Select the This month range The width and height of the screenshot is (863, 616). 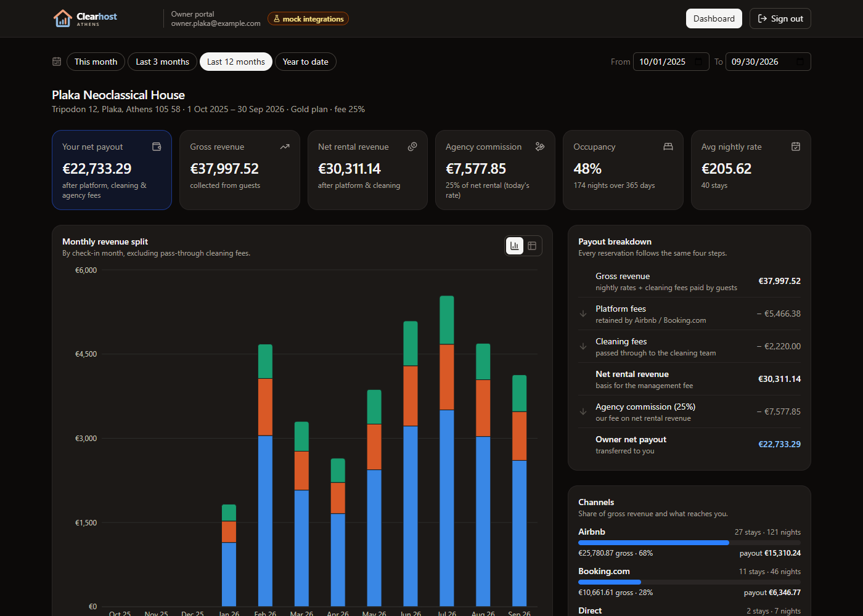96,62
